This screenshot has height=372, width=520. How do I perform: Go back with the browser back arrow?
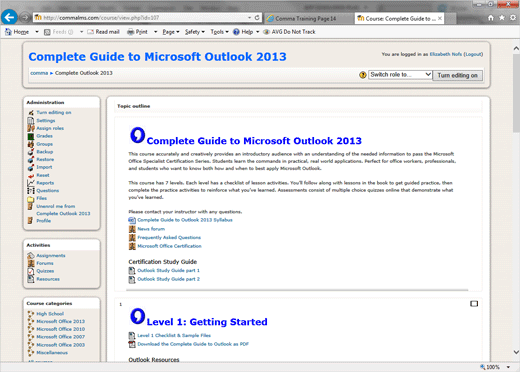click(x=9, y=17)
